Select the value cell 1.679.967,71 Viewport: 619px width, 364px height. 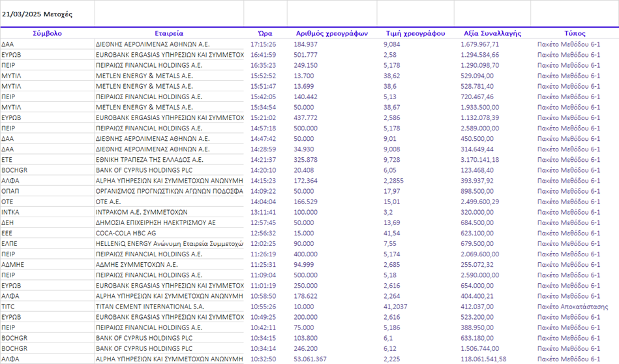point(479,44)
